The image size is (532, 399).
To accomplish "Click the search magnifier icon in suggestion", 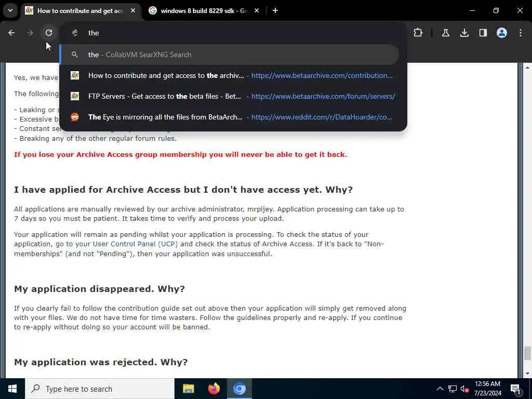I will 75,55.
